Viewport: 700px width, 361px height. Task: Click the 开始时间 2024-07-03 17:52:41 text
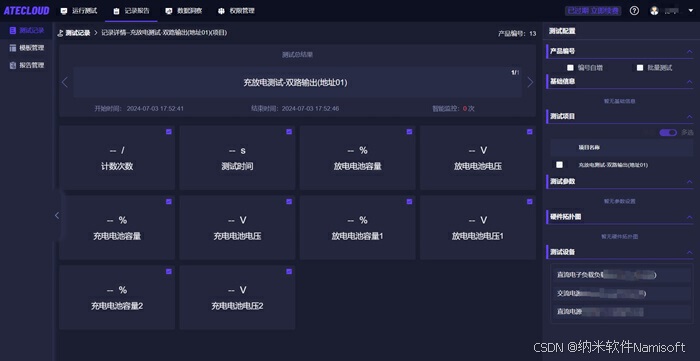(x=139, y=108)
